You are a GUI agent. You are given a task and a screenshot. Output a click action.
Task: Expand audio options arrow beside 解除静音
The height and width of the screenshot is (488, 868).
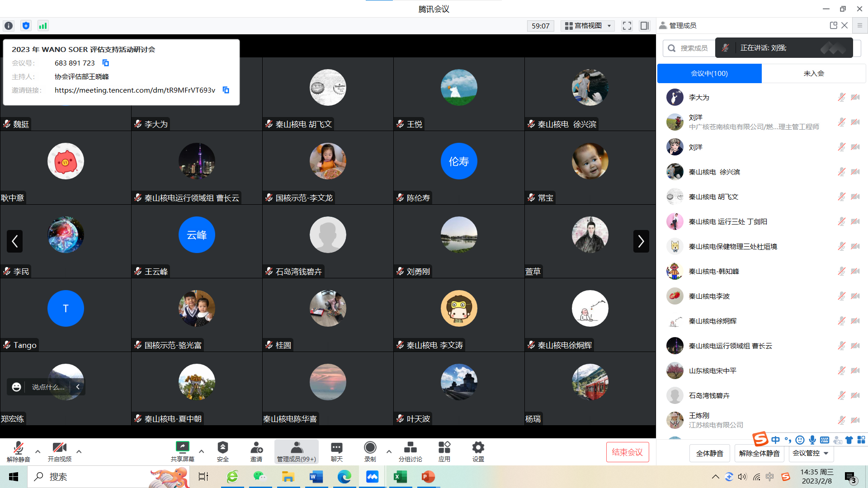coord(38,451)
